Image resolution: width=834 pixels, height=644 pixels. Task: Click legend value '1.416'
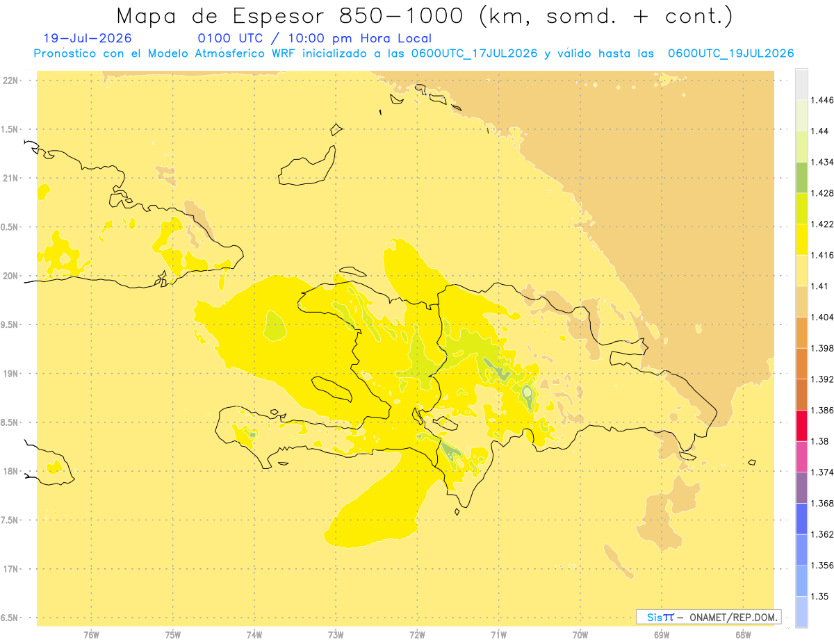tap(823, 256)
